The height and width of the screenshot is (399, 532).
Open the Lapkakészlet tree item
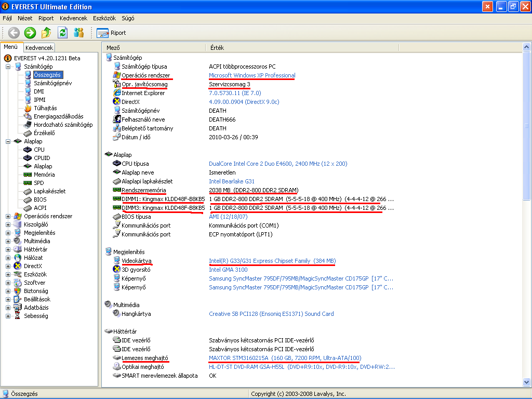click(x=49, y=191)
